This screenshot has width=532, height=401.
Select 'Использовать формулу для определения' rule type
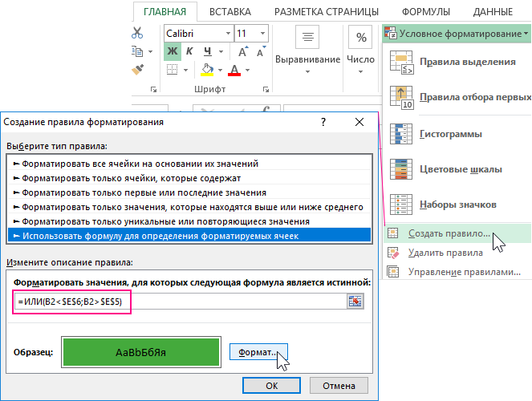pyautogui.click(x=189, y=236)
